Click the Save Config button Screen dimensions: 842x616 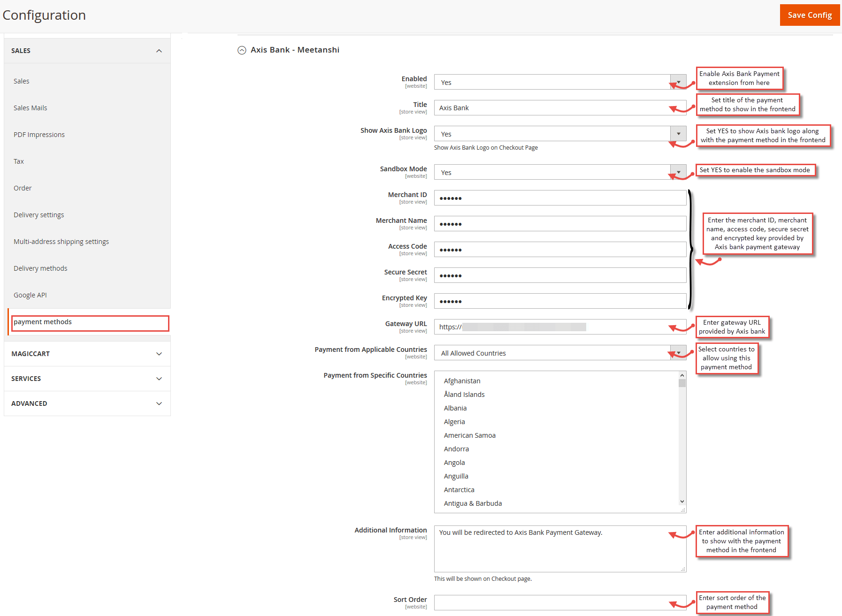(x=809, y=15)
